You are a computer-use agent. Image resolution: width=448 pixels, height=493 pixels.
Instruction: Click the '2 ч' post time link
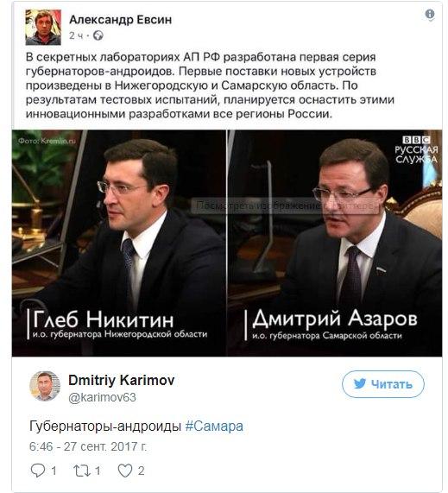click(76, 36)
